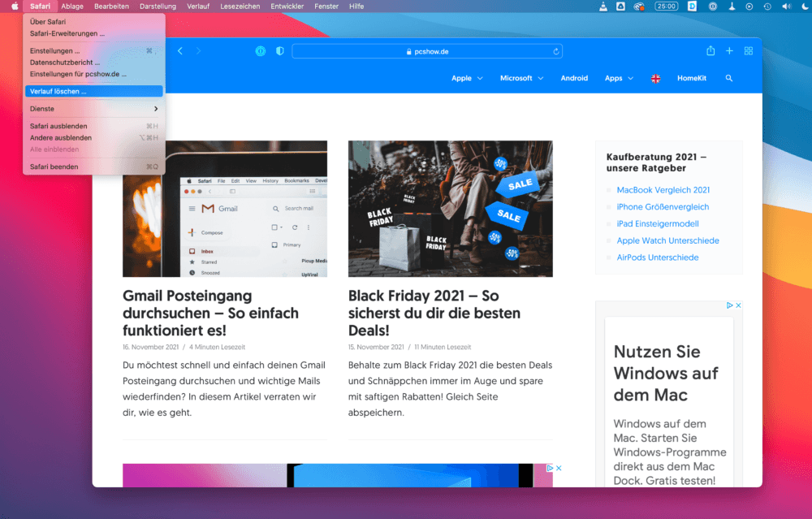The height and width of the screenshot is (519, 812).
Task: Open Gmail Posteingang durchsuchen article headline
Action: click(x=211, y=313)
